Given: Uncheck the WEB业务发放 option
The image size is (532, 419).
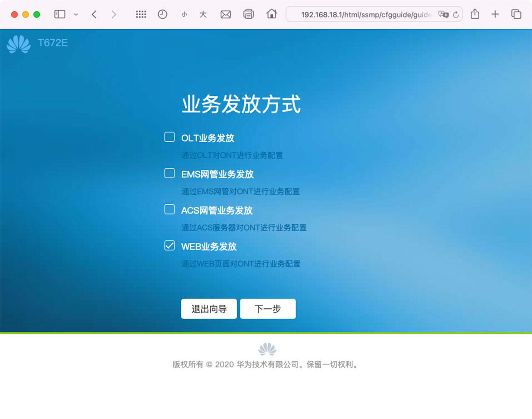Looking at the screenshot, I should pyautogui.click(x=169, y=245).
